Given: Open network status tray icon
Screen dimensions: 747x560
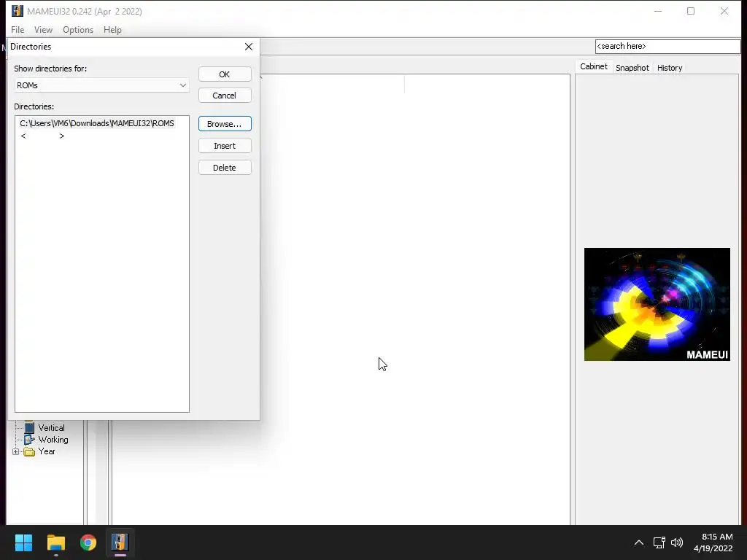Looking at the screenshot, I should coord(659,542).
